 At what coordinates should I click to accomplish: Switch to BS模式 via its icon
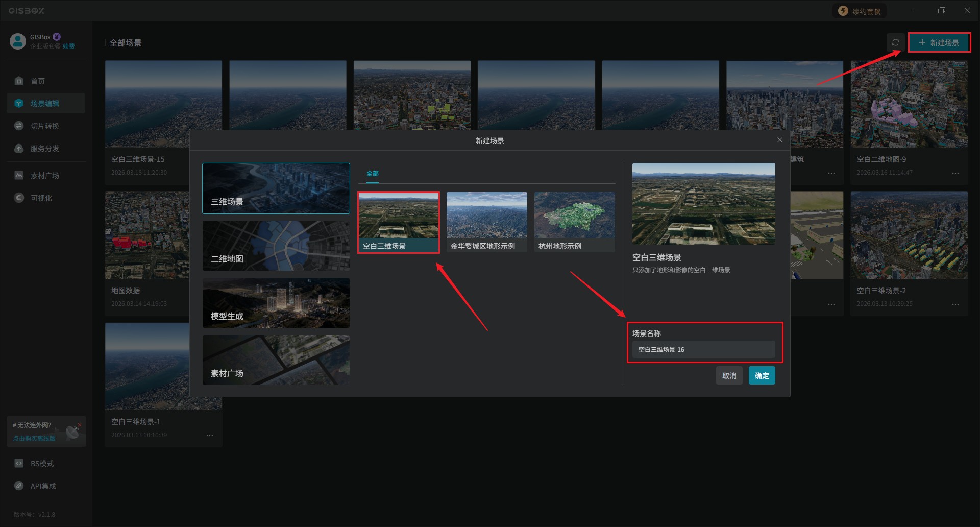tap(19, 464)
